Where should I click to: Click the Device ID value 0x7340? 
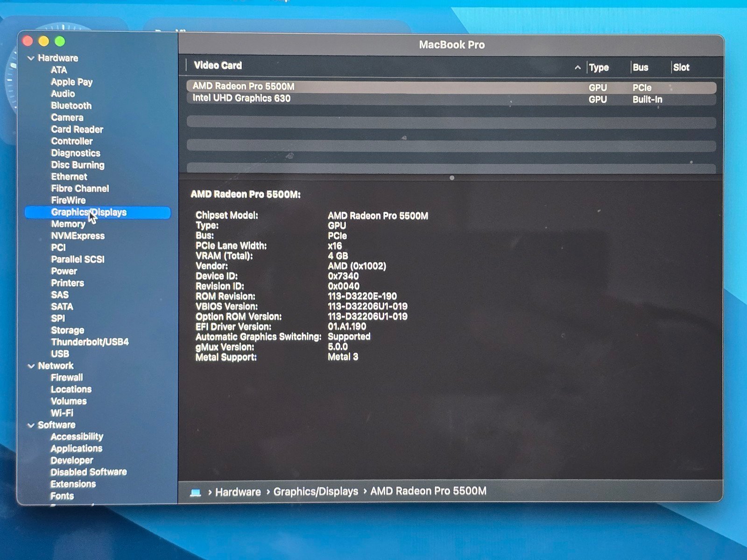343,276
